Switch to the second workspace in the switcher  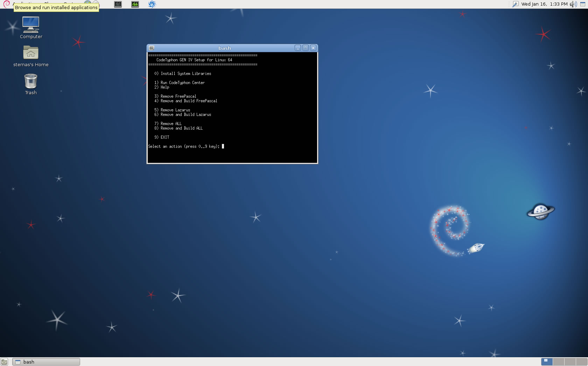point(558,362)
